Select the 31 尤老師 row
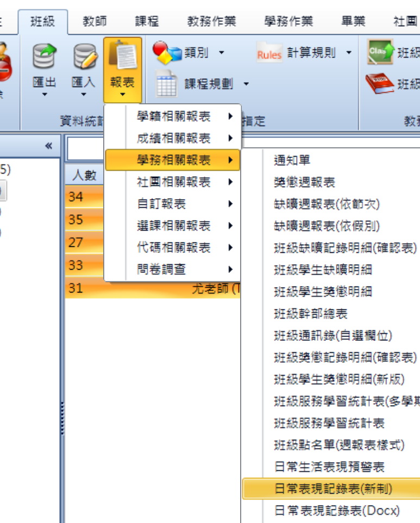The width and height of the screenshot is (420, 523). pos(153,288)
